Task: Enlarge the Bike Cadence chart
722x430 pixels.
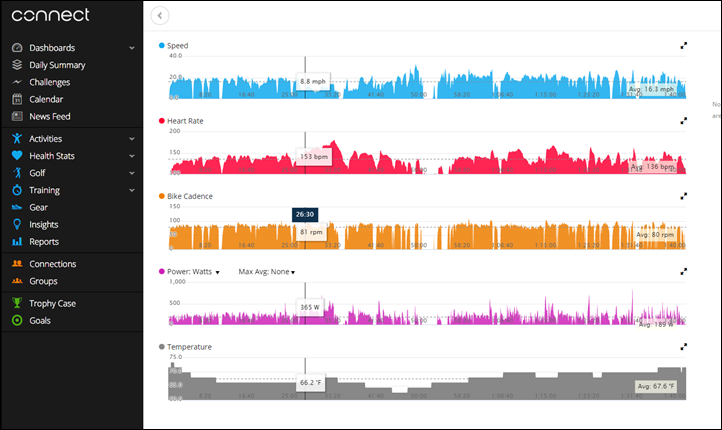Action: (x=683, y=196)
